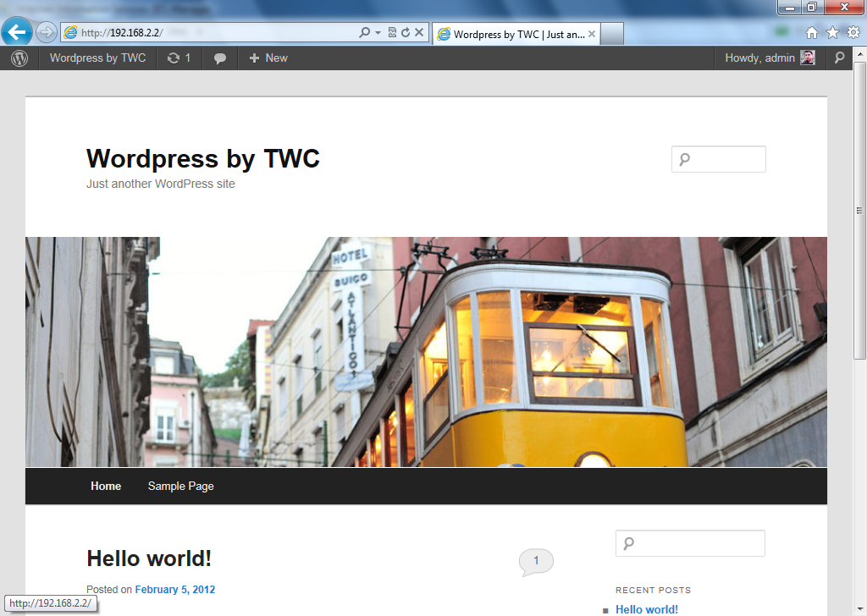Close the Wordpress by TWC tab

pos(592,34)
